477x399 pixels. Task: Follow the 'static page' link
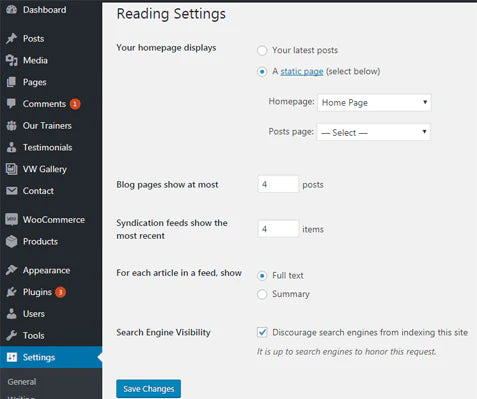[x=302, y=71]
